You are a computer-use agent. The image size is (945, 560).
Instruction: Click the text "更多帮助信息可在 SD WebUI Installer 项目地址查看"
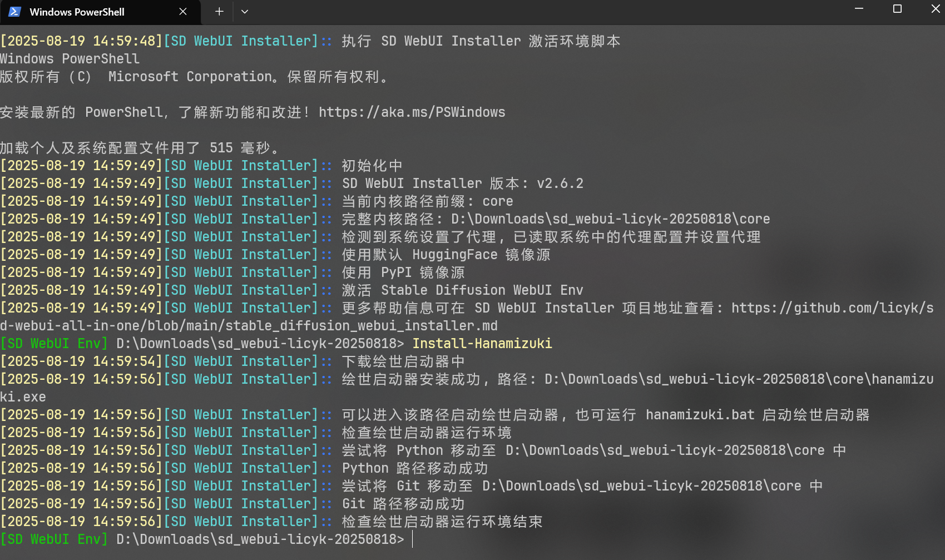(x=528, y=308)
